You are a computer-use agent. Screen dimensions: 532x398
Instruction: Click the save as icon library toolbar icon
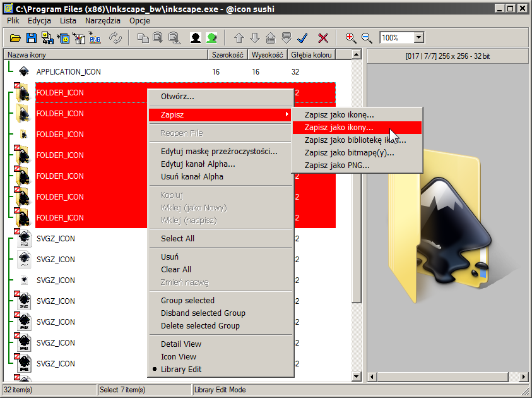[64, 38]
